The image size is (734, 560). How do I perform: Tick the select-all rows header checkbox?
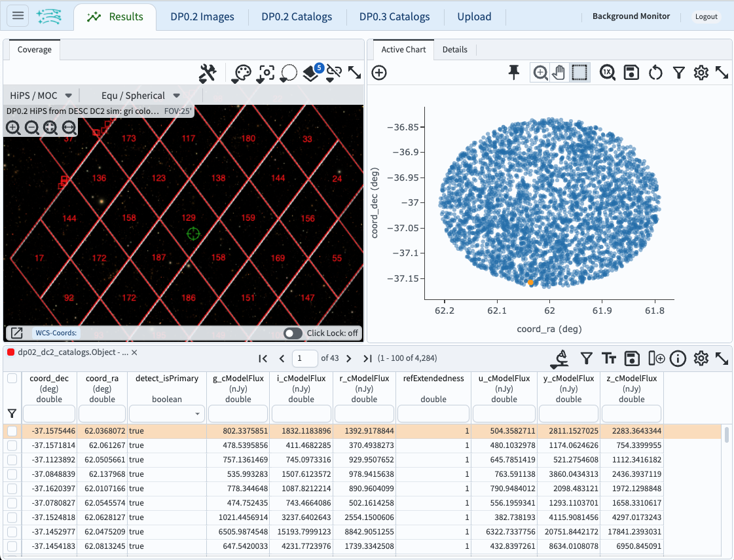pyautogui.click(x=12, y=379)
